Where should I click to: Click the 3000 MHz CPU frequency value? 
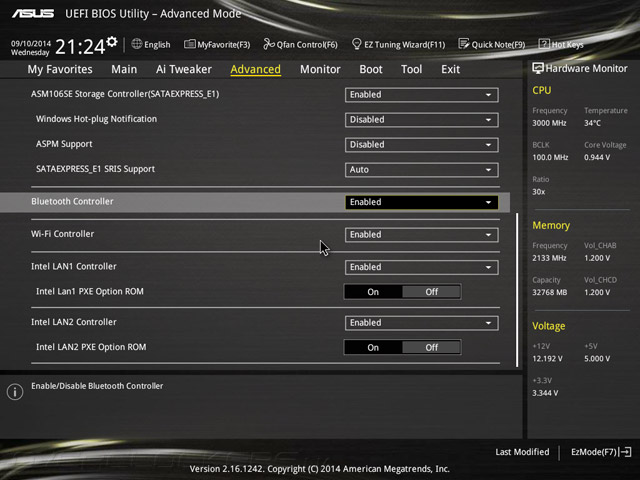549,123
